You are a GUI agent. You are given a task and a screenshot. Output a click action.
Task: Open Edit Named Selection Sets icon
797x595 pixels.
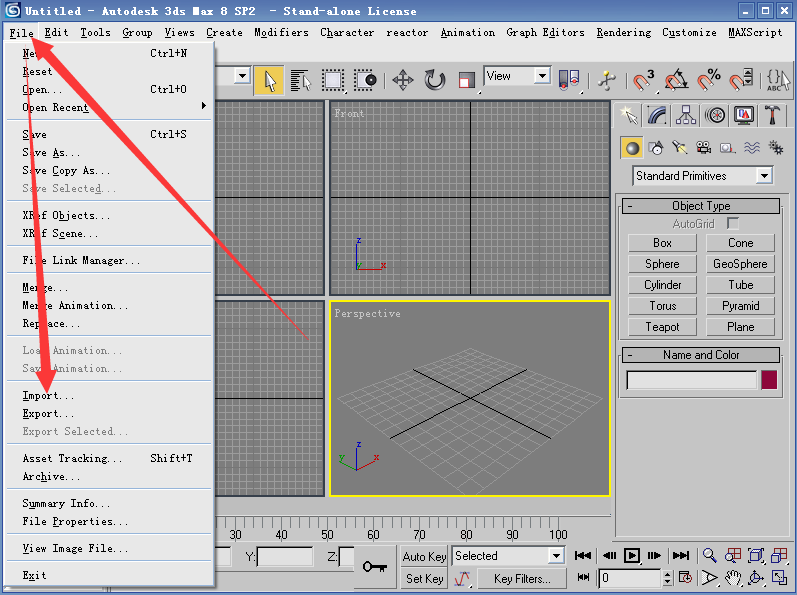click(x=778, y=80)
